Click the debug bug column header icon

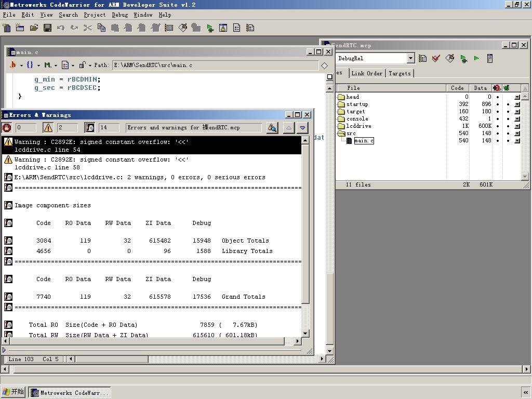point(507,88)
